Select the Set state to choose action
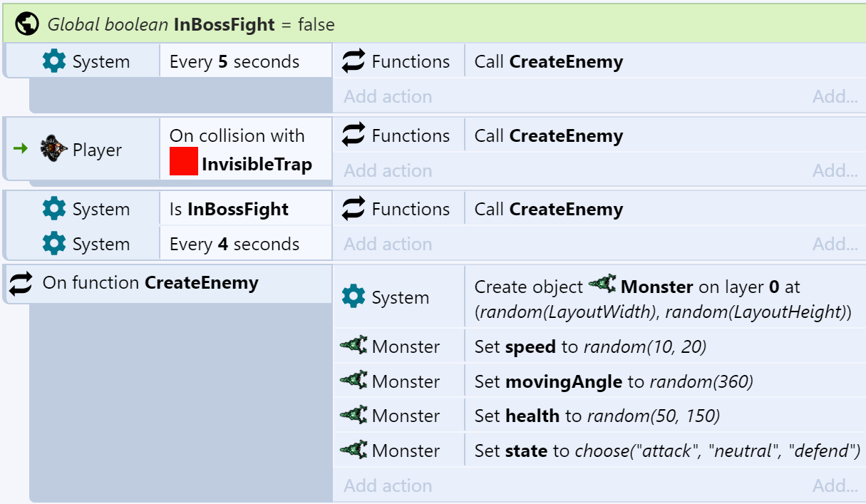The height and width of the screenshot is (504, 866). 667,451
